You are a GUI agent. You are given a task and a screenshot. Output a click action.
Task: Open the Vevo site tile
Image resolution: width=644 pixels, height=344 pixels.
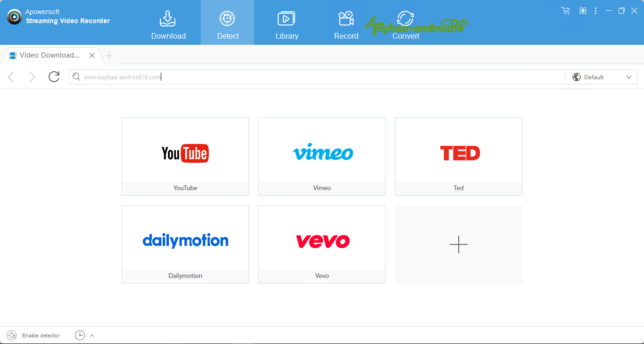(322, 244)
